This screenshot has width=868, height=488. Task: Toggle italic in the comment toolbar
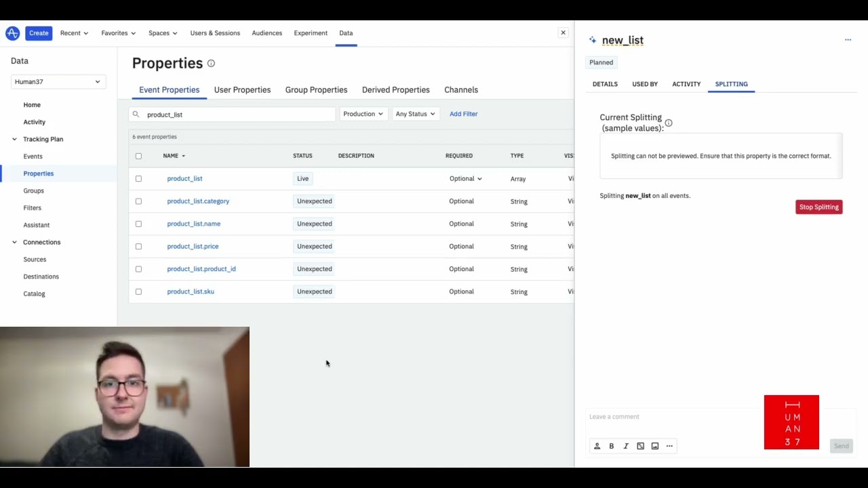point(626,446)
